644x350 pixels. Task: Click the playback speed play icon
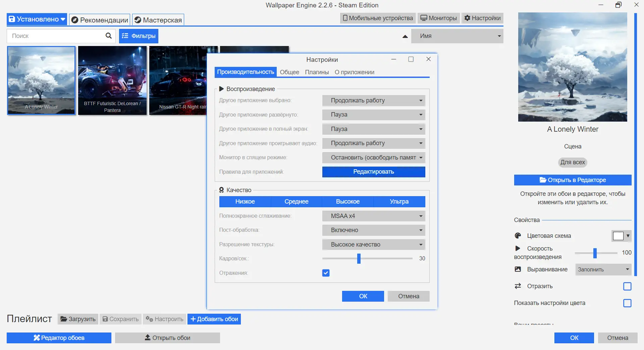[518, 248]
